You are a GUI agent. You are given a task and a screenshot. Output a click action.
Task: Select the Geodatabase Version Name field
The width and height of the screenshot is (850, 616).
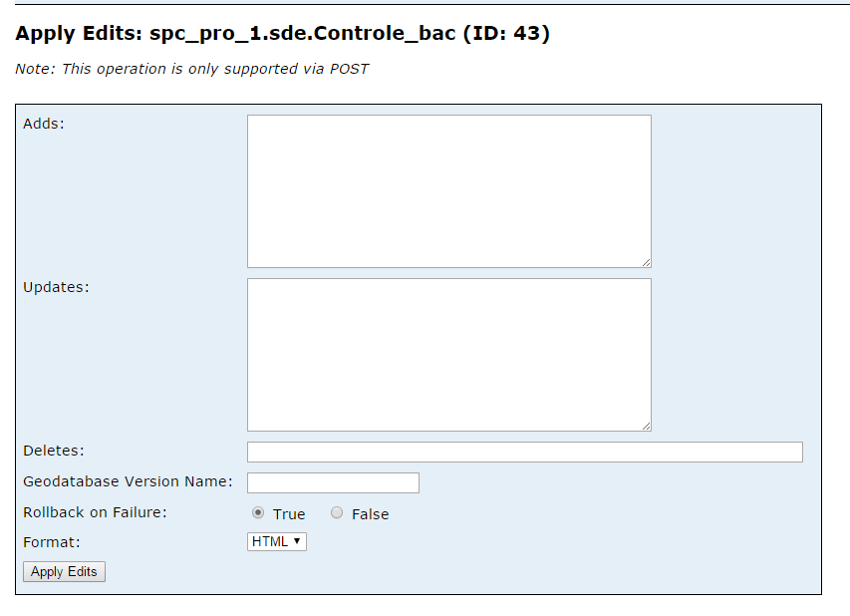pyautogui.click(x=333, y=483)
